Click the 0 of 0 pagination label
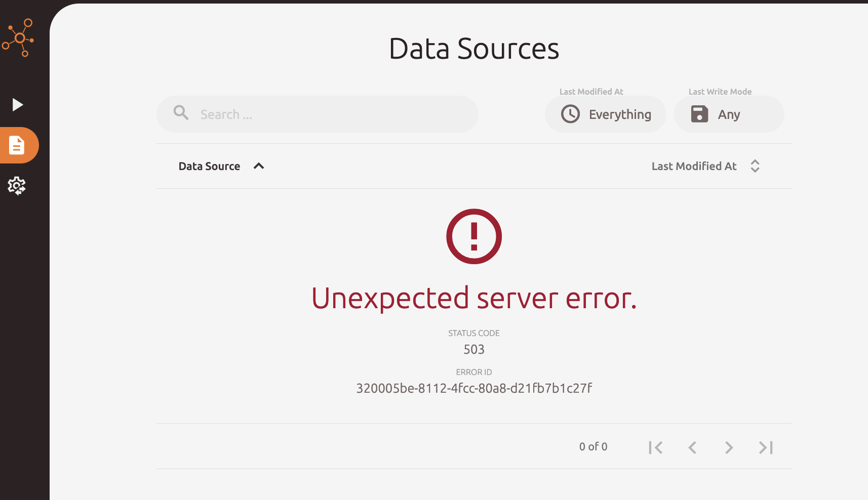The image size is (868, 500). click(593, 446)
